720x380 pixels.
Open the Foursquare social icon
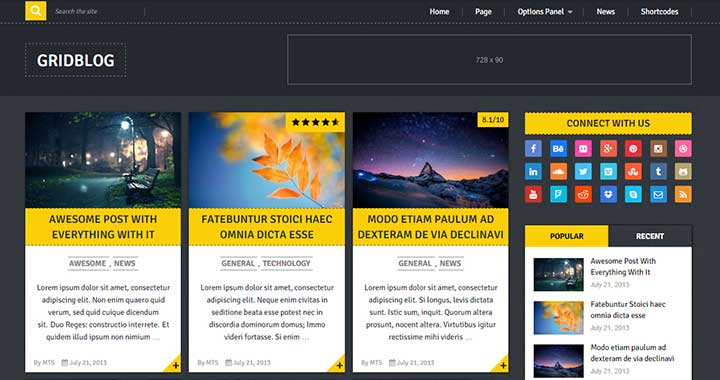pos(558,195)
